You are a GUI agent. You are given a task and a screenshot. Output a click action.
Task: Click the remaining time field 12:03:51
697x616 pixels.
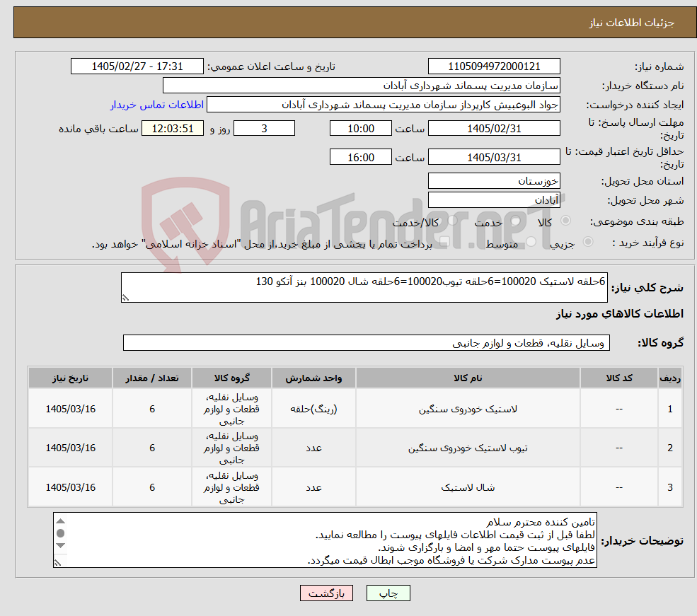point(173,128)
